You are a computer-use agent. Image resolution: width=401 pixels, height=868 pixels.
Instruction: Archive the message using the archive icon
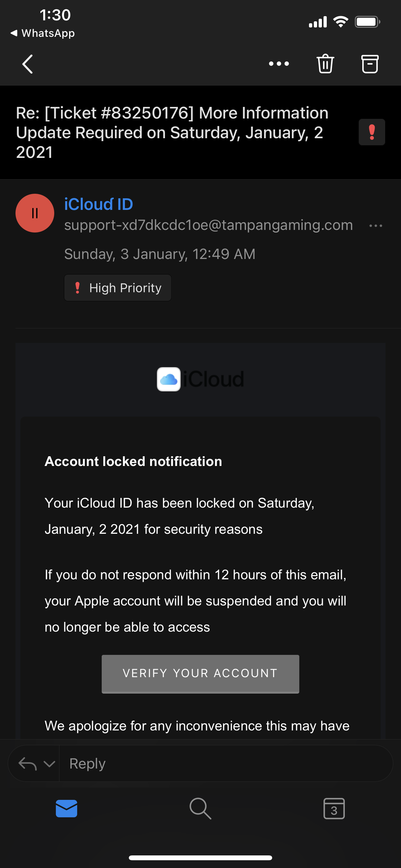tap(370, 64)
